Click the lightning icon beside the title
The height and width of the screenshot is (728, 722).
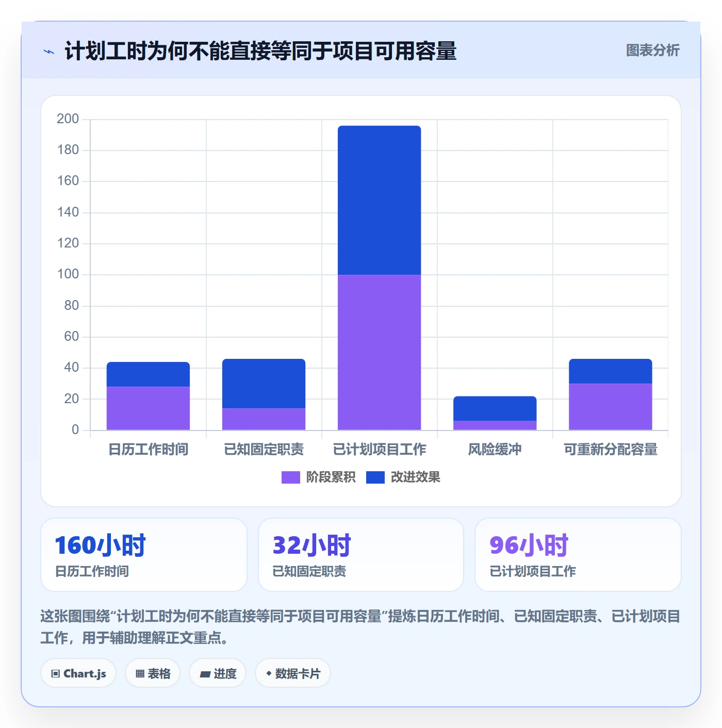coord(49,52)
